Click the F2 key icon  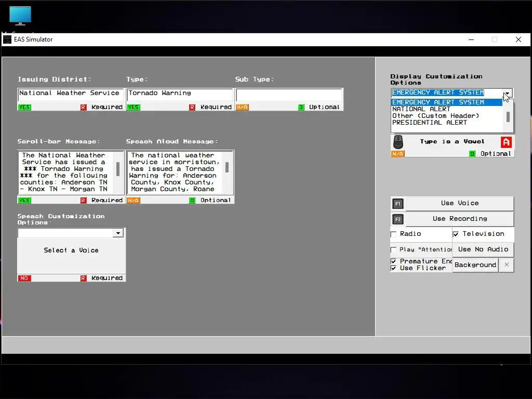tap(397, 219)
